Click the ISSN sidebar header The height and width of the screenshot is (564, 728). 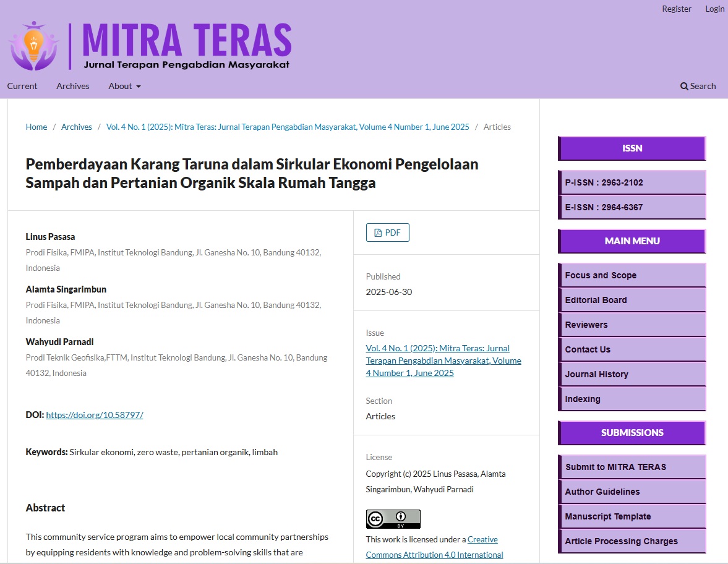[x=632, y=148]
